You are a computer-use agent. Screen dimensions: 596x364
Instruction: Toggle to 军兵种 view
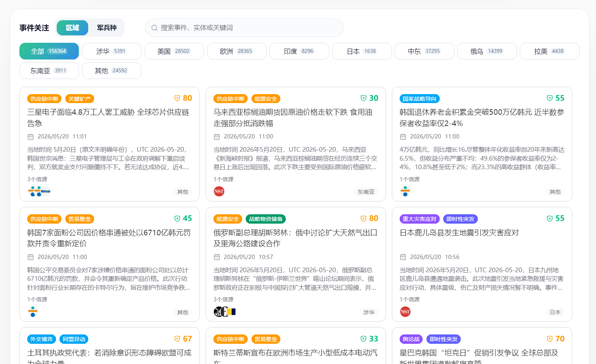pos(107,28)
